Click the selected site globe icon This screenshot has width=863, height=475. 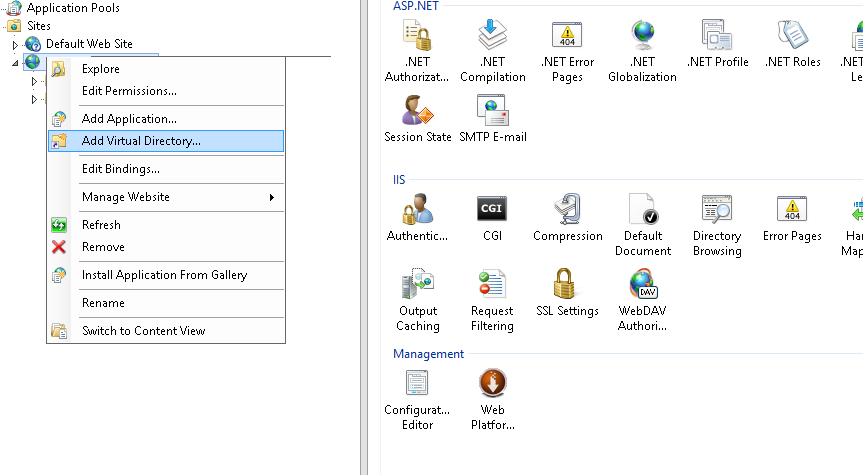(x=32, y=62)
